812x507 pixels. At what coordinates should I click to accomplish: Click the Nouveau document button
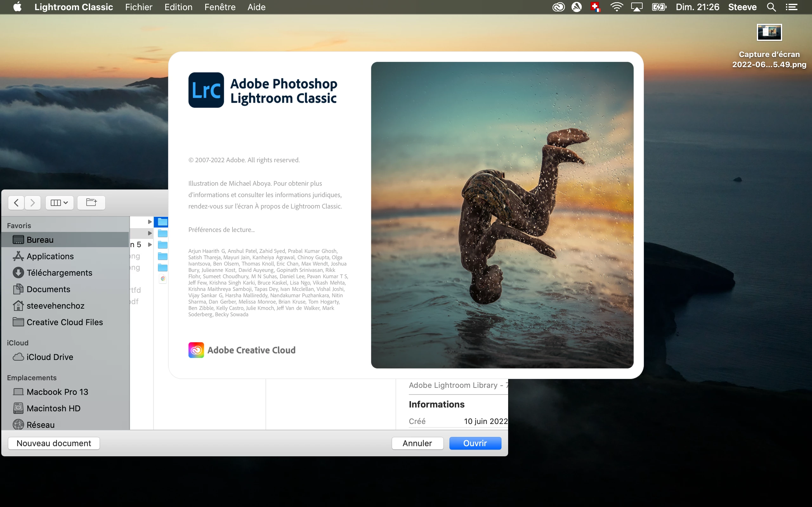(54, 443)
